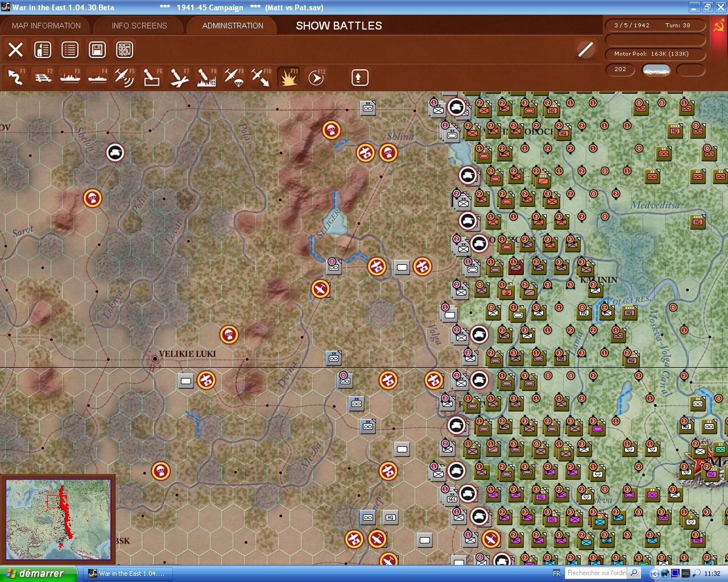728x582 pixels.
Task: Click the Soviet flag side indicator
Action: point(718,26)
